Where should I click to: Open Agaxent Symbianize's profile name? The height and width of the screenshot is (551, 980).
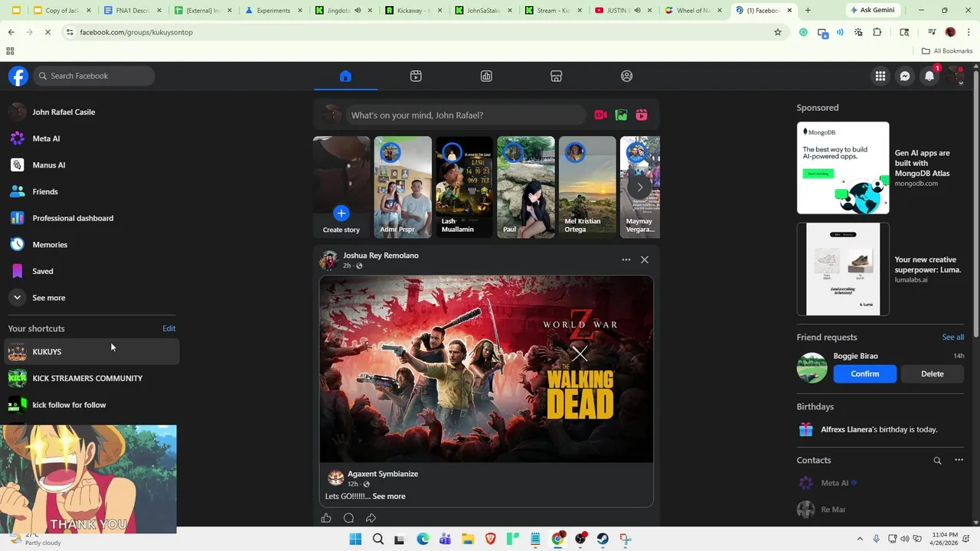(383, 474)
